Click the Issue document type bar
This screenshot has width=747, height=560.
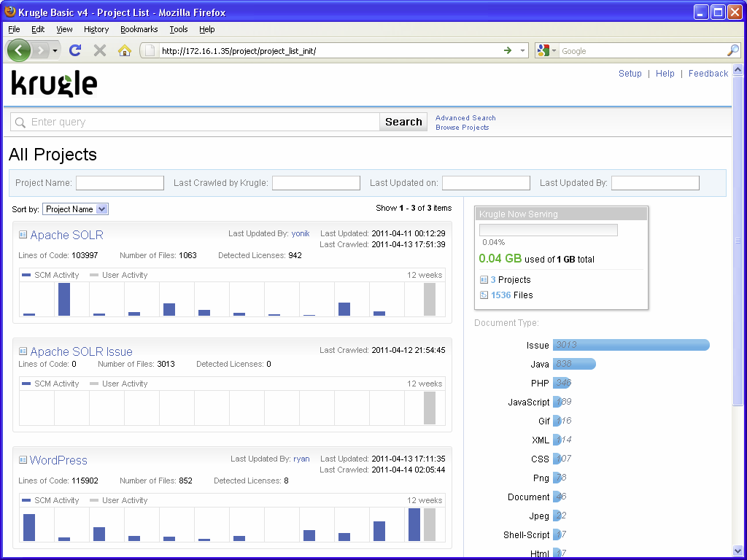click(631, 345)
